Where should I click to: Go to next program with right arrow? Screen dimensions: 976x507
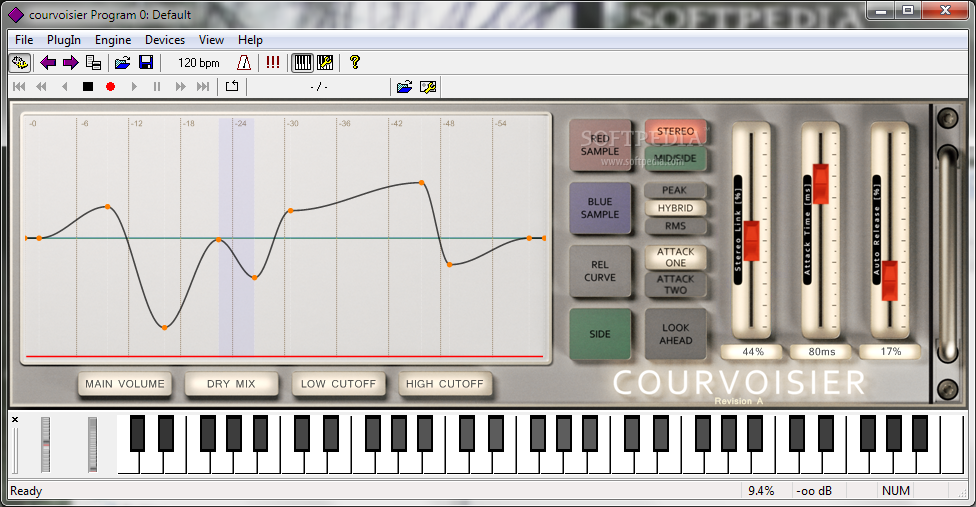tap(70, 62)
